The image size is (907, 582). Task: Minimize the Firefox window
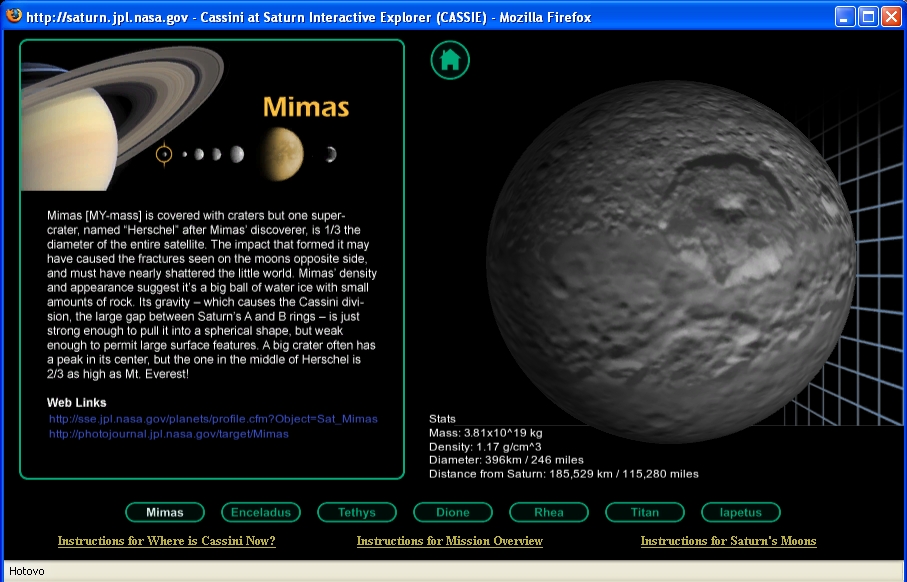[845, 17]
